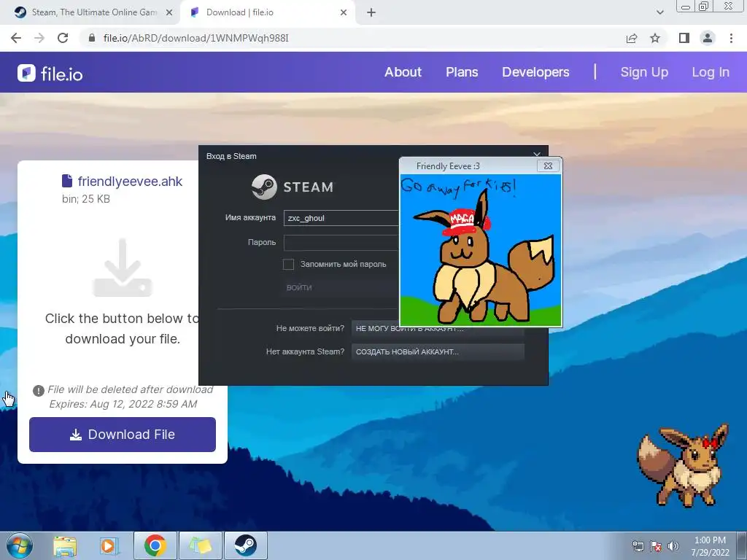Click the friendlyeevee.ahk file name
The width and height of the screenshot is (747, 560).
[130, 182]
